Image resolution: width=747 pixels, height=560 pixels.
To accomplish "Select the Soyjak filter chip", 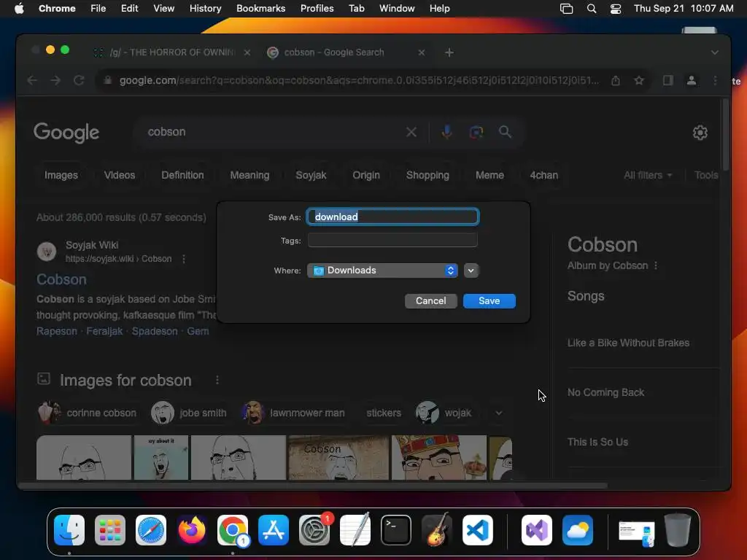I will [311, 175].
